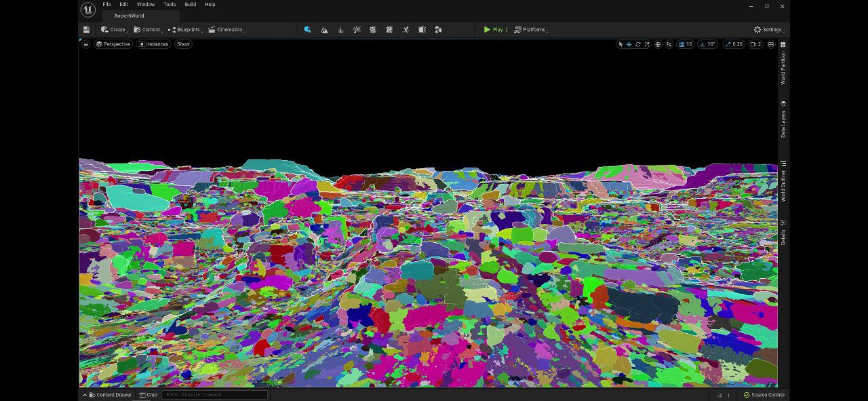Start Play in editor
This screenshot has width=868, height=401.
coord(493,30)
